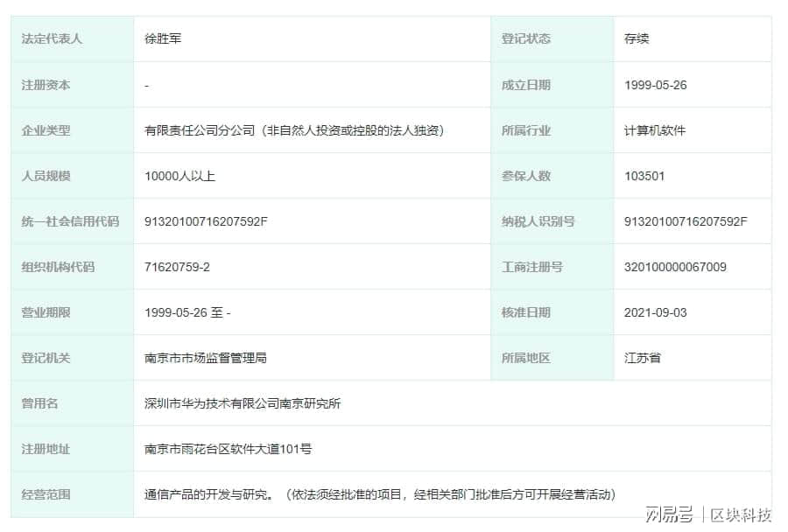
Task: Click the 注册资本 label cell
Action: pyautogui.click(x=73, y=84)
